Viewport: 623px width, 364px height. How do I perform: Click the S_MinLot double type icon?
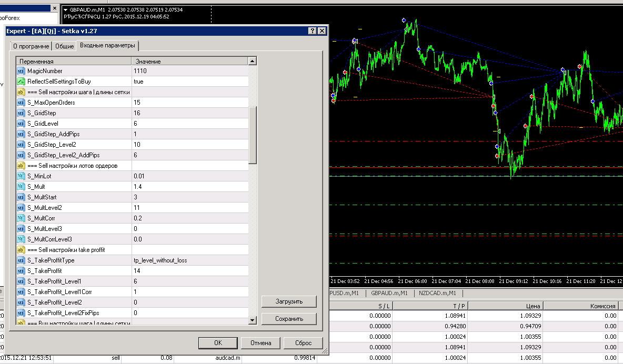pos(21,176)
